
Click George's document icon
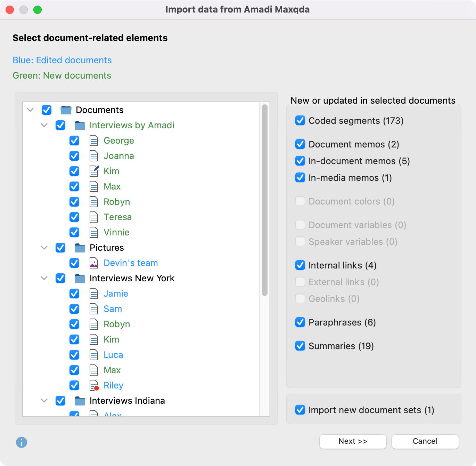click(x=94, y=140)
